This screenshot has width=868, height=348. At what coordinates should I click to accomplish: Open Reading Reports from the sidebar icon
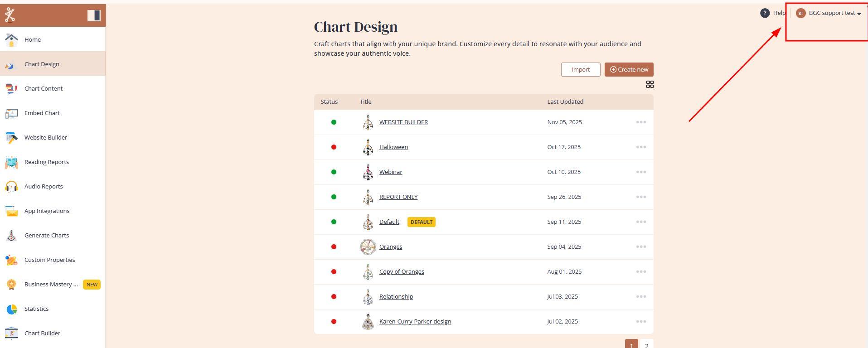[11, 162]
